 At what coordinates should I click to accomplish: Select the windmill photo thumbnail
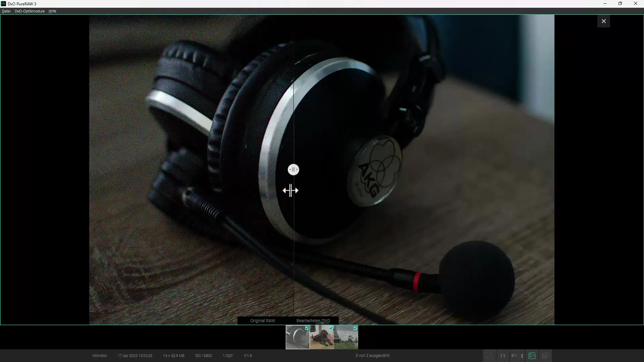[346, 337]
